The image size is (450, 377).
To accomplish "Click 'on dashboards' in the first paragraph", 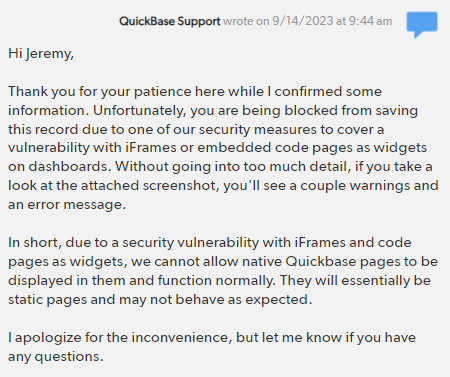I will click(59, 166).
